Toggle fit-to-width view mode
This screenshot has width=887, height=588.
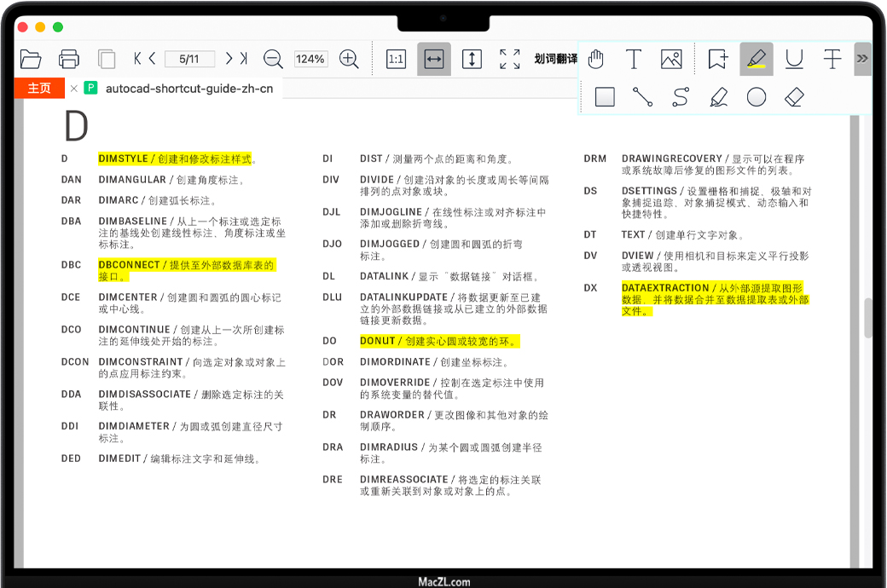[434, 59]
